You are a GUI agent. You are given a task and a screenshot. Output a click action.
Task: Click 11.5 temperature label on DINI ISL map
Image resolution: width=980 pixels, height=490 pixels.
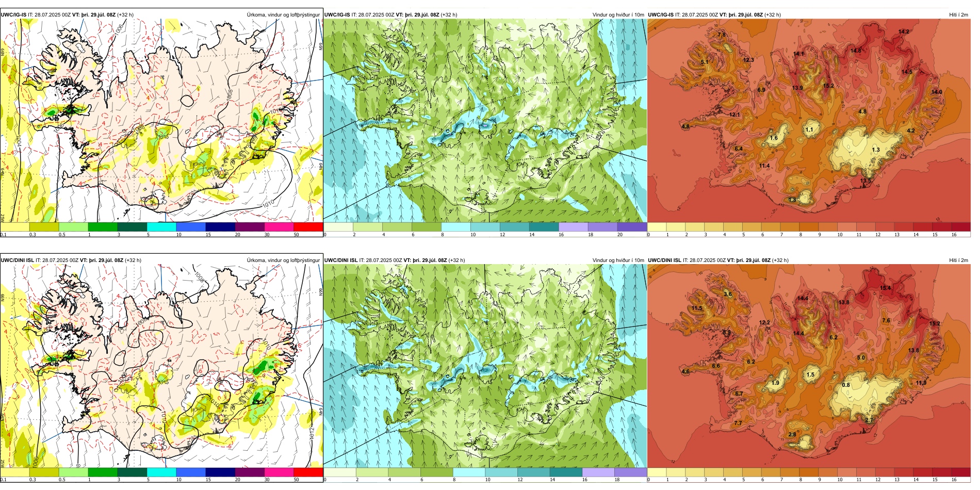click(697, 308)
